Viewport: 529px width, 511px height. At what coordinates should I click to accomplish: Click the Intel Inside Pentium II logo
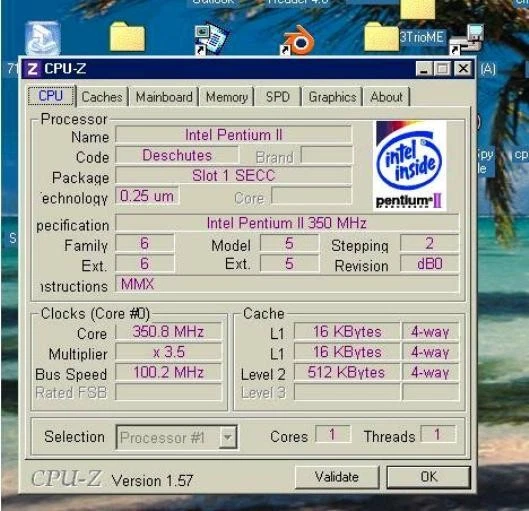409,165
